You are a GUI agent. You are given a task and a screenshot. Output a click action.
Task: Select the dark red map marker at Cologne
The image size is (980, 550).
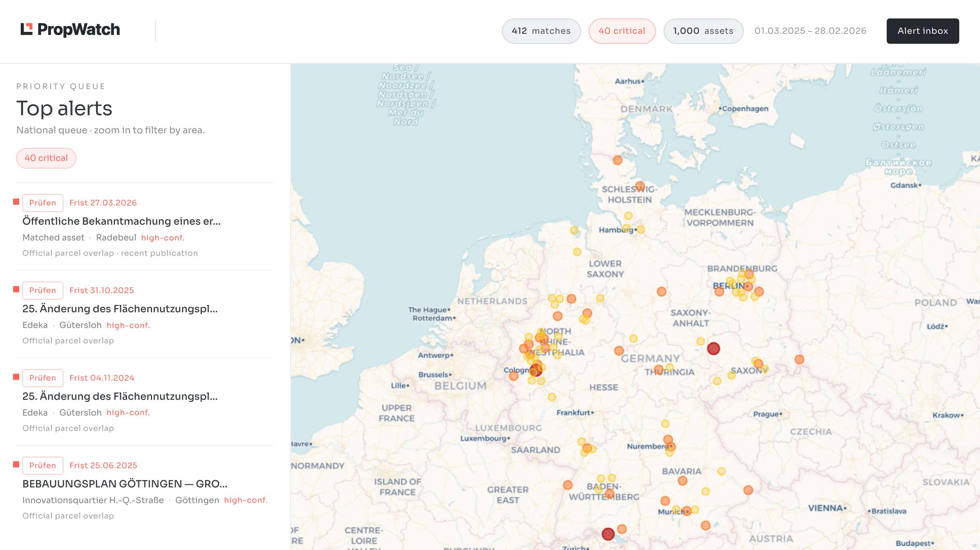click(x=536, y=370)
